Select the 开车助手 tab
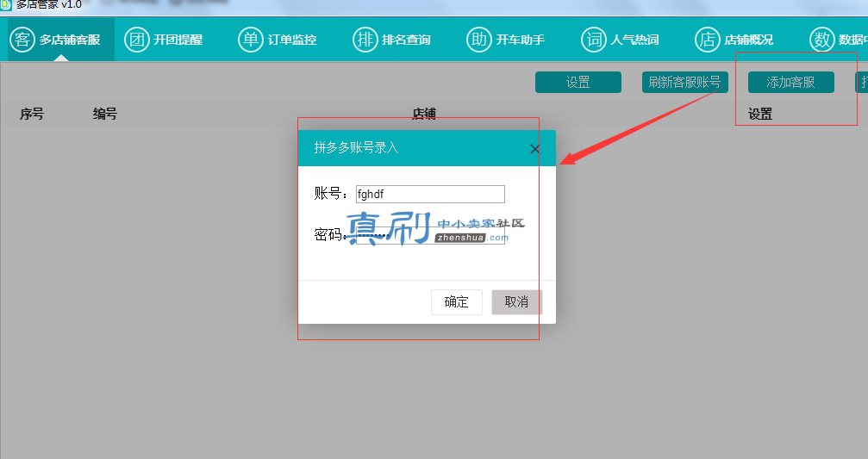The height and width of the screenshot is (459, 868). (507, 40)
